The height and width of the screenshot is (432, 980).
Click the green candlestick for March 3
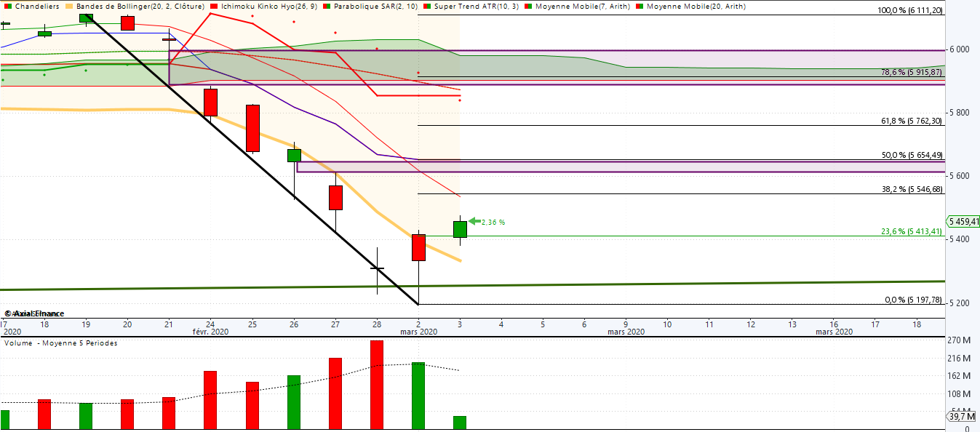click(x=460, y=229)
